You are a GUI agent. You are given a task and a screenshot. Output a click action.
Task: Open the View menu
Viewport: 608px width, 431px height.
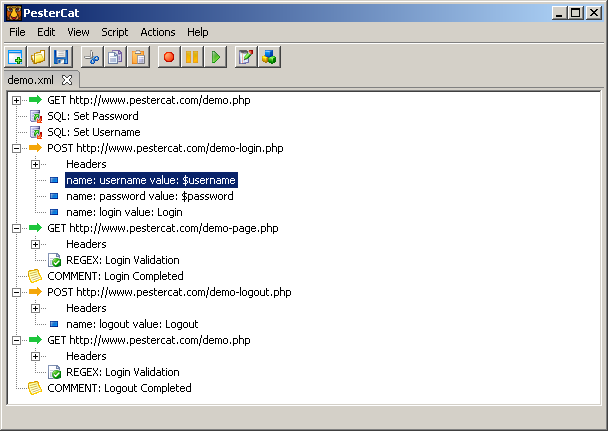pyautogui.click(x=78, y=32)
